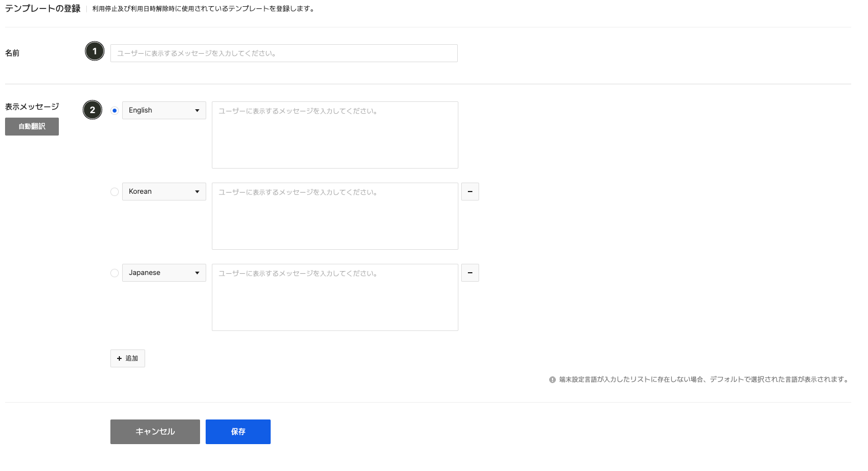Image resolution: width=868 pixels, height=471 pixels.
Task: Click the English message text area
Action: [335, 135]
